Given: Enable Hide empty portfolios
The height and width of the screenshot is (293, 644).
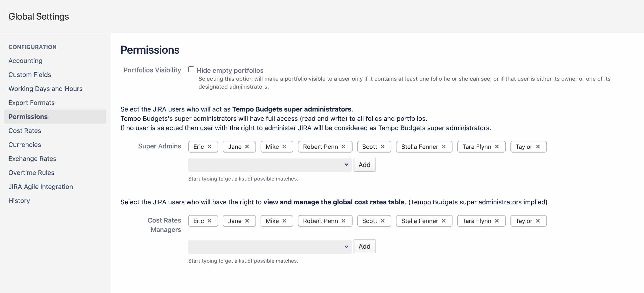Looking at the screenshot, I should tap(191, 70).
